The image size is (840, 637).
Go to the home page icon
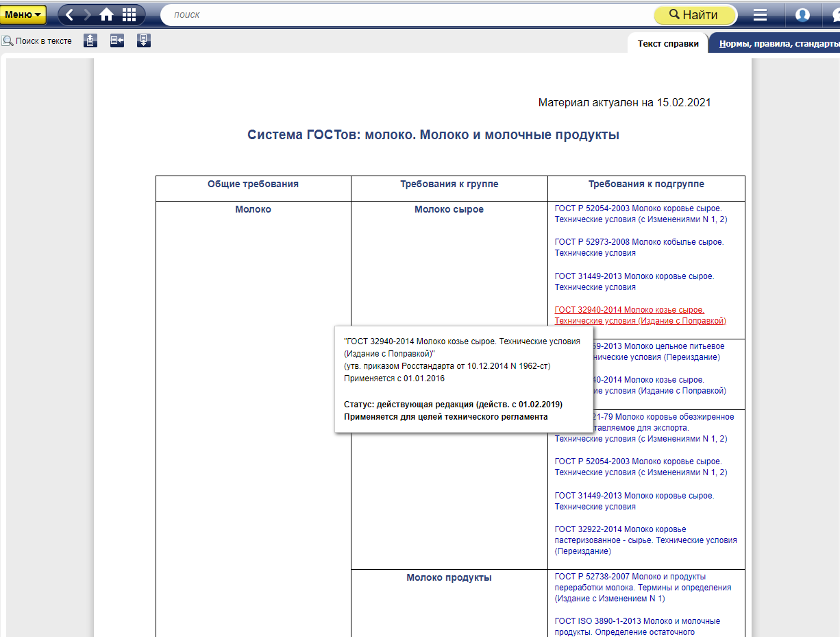click(106, 14)
